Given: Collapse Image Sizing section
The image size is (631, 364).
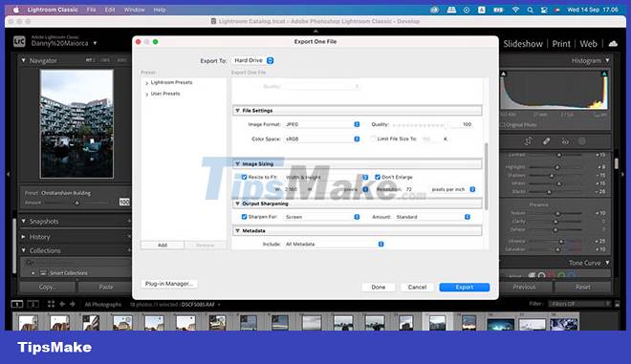Looking at the screenshot, I should click(237, 164).
